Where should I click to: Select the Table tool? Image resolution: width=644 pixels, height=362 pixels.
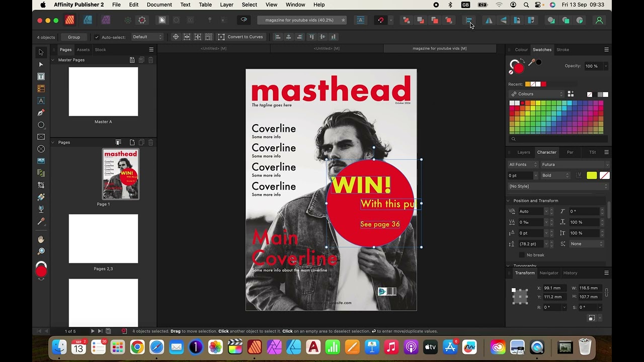click(x=41, y=88)
